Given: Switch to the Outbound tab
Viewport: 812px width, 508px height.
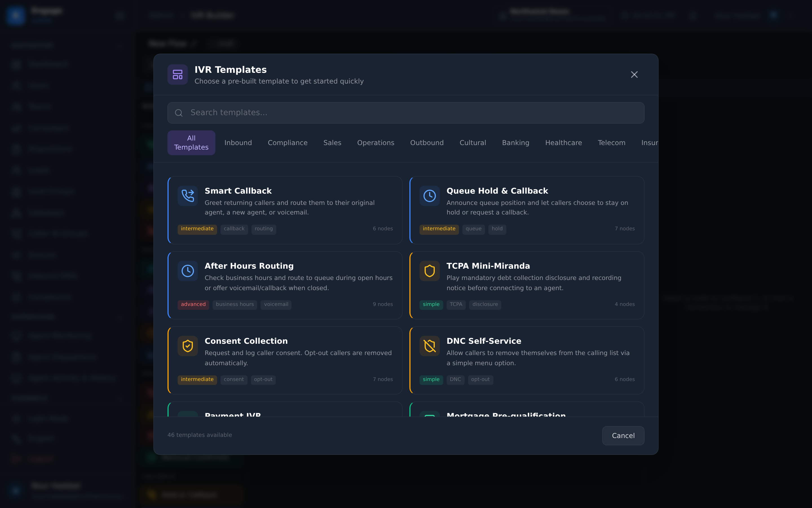Looking at the screenshot, I should point(427,143).
